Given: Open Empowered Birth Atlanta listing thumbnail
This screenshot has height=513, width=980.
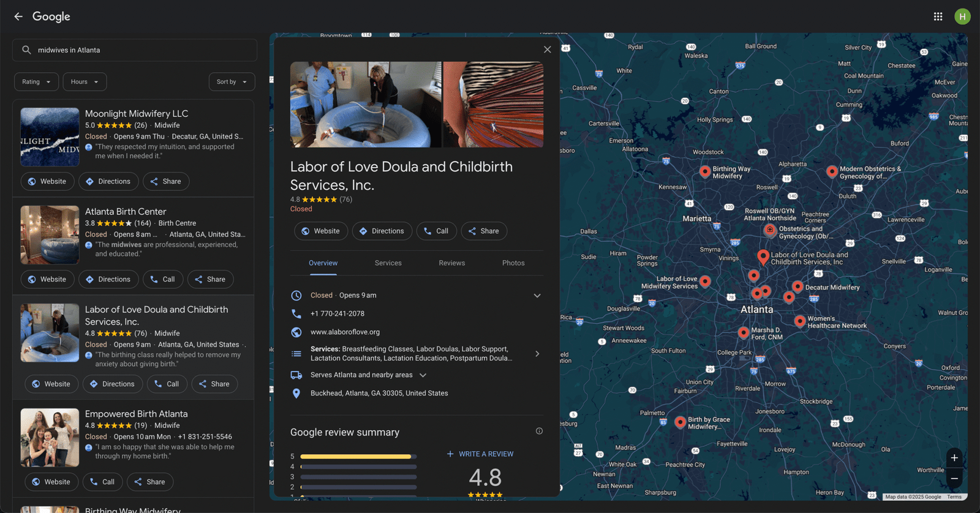Looking at the screenshot, I should pos(50,438).
